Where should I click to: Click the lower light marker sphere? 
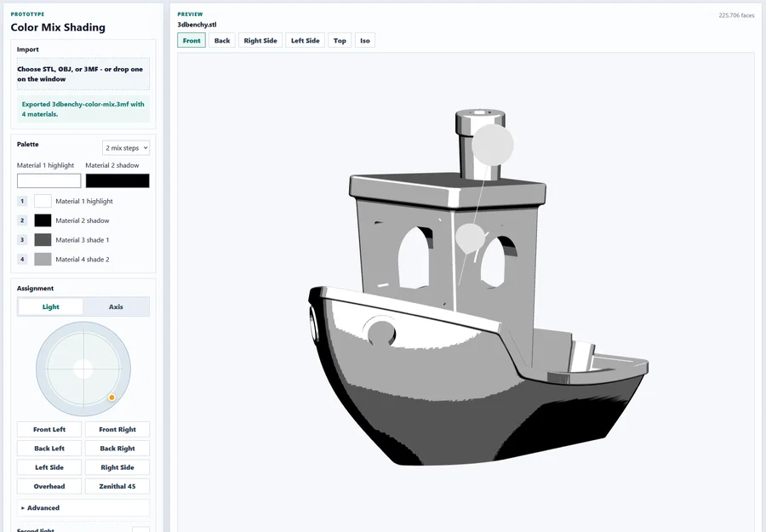[470, 237]
